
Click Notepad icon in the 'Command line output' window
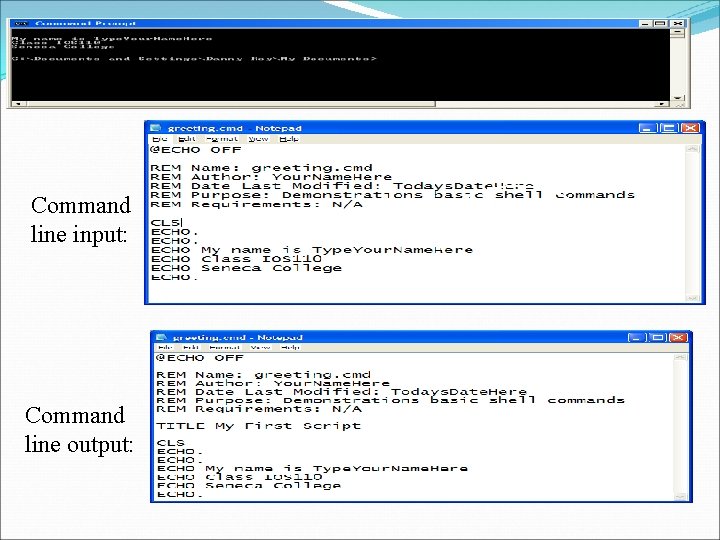161,337
